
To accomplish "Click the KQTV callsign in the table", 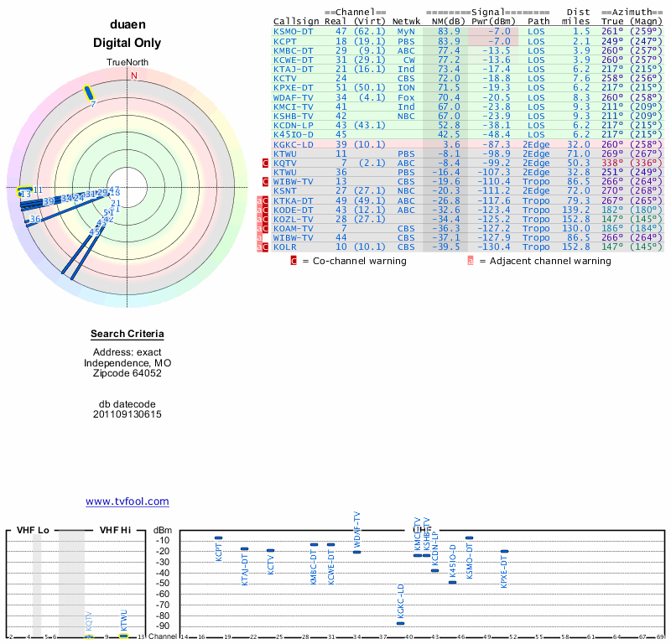I will click(x=285, y=163).
